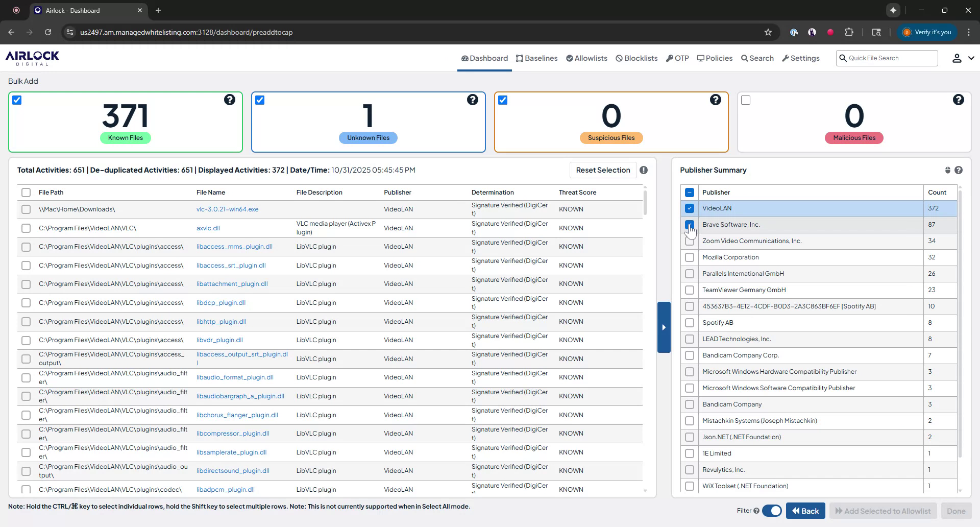Click the Known Files help question icon
980x527 pixels.
click(230, 100)
